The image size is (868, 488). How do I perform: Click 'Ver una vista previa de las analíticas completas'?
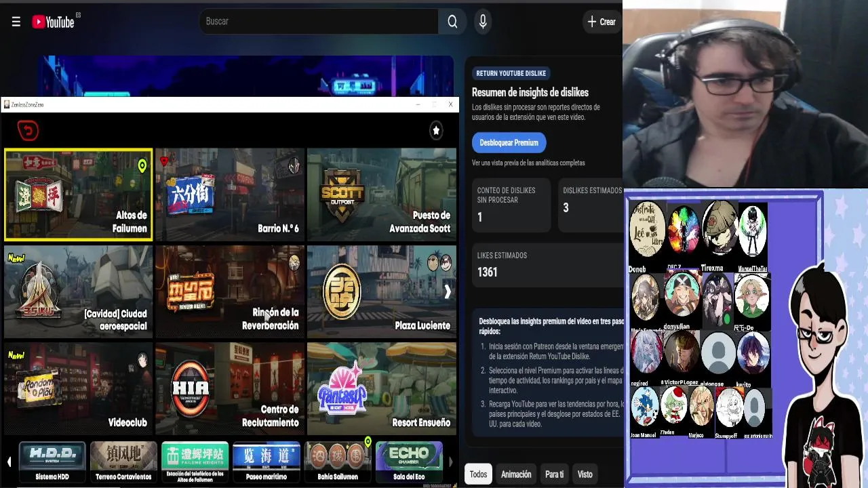coord(528,163)
